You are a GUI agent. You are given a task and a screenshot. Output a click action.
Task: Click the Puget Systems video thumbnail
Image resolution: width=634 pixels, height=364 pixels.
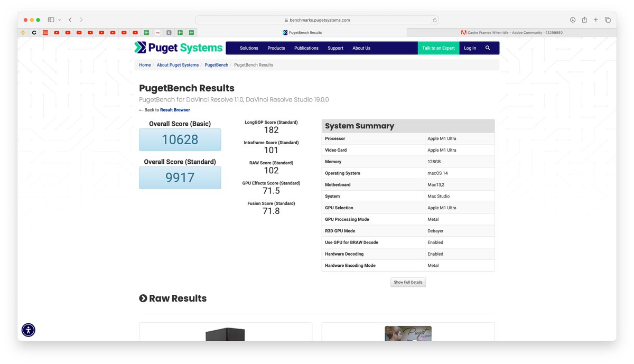pyautogui.click(x=408, y=333)
